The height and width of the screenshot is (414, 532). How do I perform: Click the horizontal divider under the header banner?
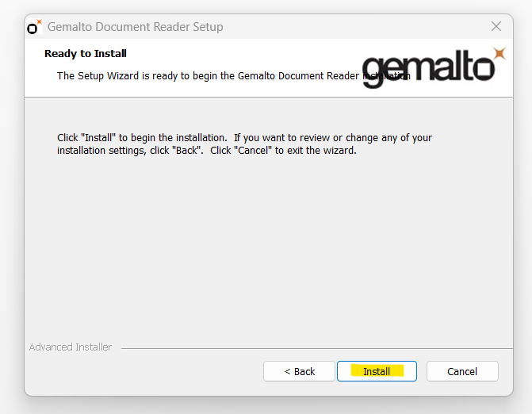269,98
